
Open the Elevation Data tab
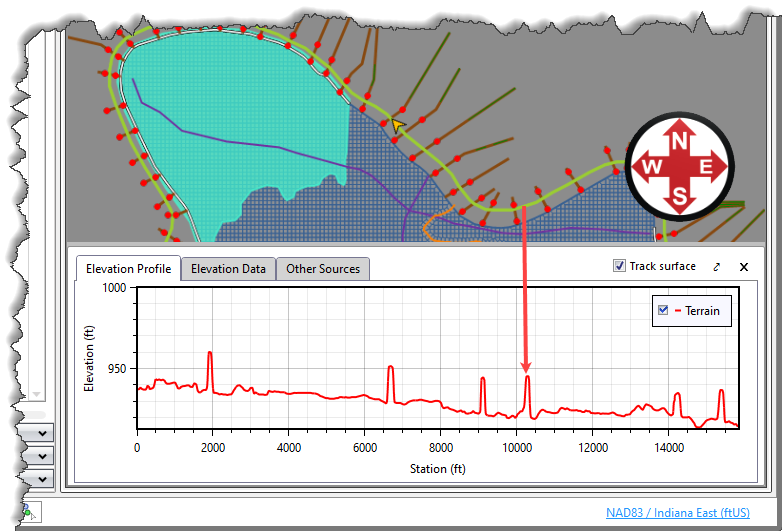coord(228,269)
